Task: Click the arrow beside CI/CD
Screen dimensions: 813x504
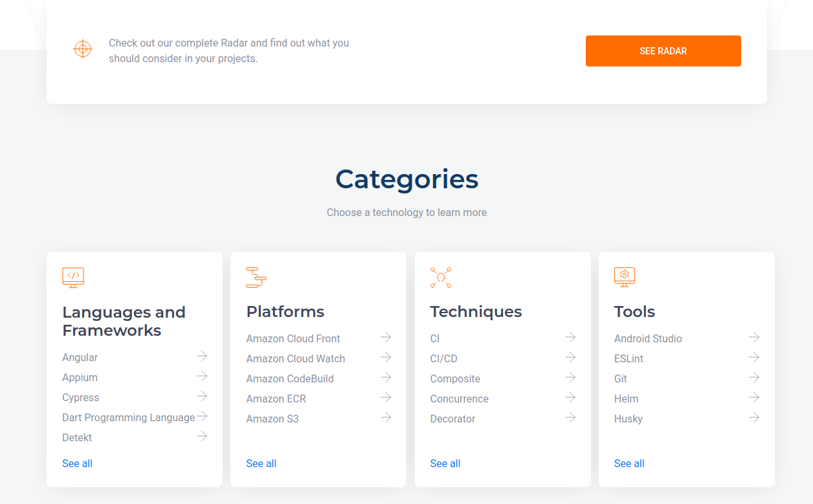Action: point(570,357)
